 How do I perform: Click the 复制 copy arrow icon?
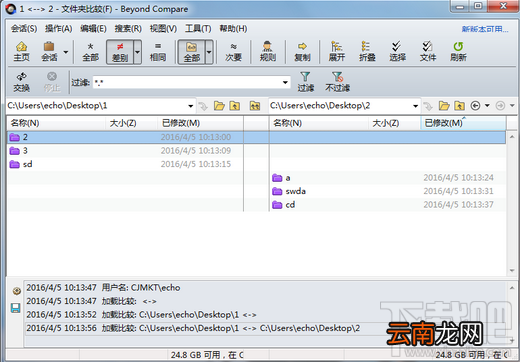point(302,52)
